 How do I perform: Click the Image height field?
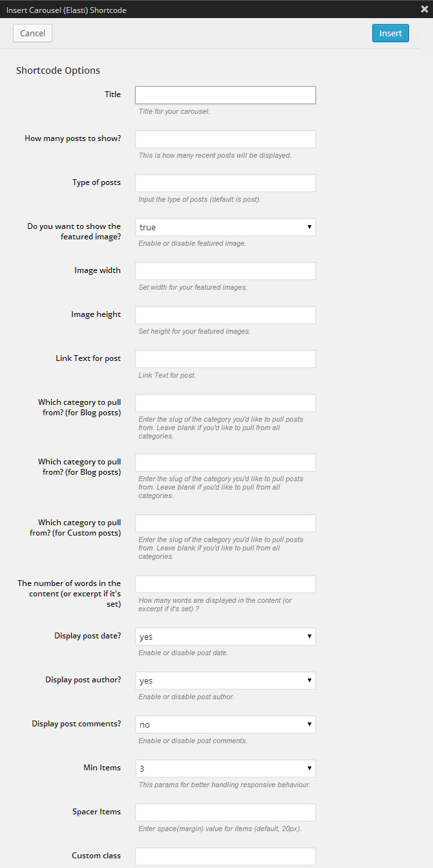pos(225,315)
